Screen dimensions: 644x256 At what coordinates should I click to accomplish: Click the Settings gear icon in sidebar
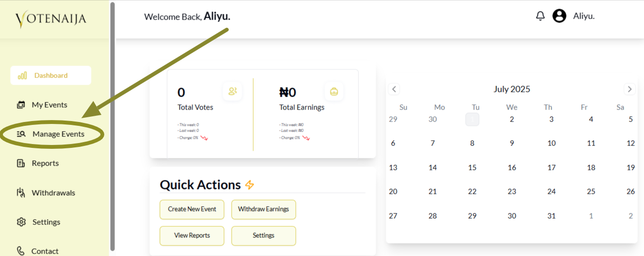tap(21, 222)
